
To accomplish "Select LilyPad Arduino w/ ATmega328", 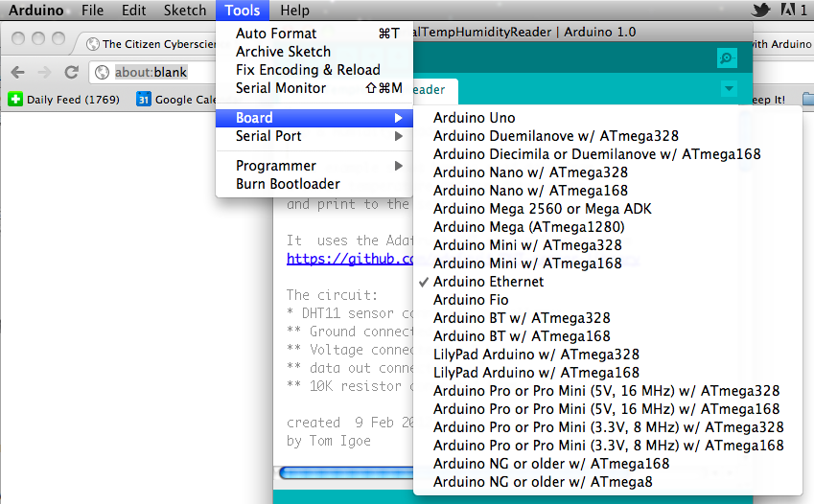I will click(x=608, y=354).
